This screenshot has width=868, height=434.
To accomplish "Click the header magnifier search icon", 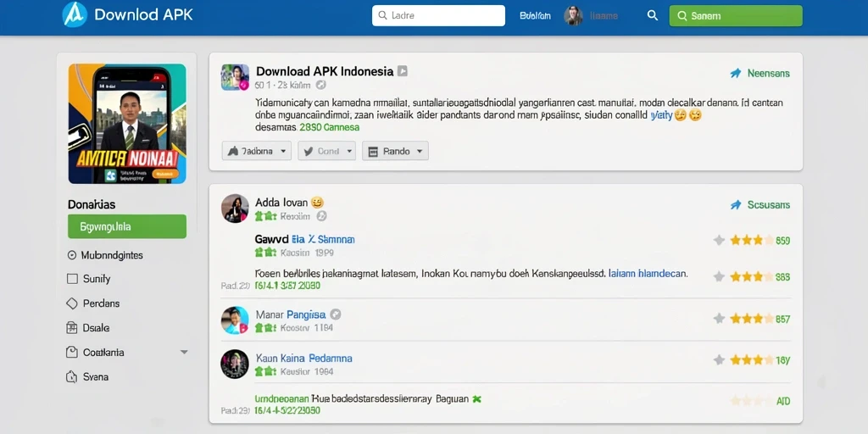I will [653, 16].
